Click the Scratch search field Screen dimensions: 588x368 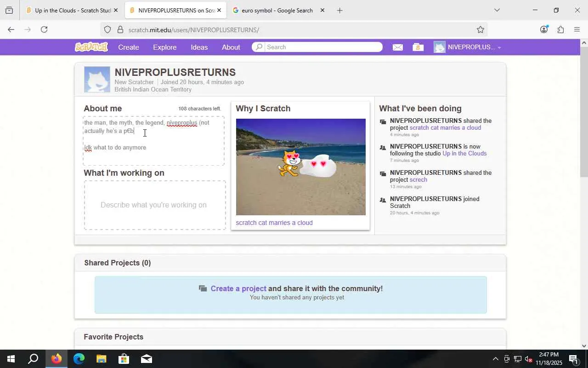coord(323,47)
